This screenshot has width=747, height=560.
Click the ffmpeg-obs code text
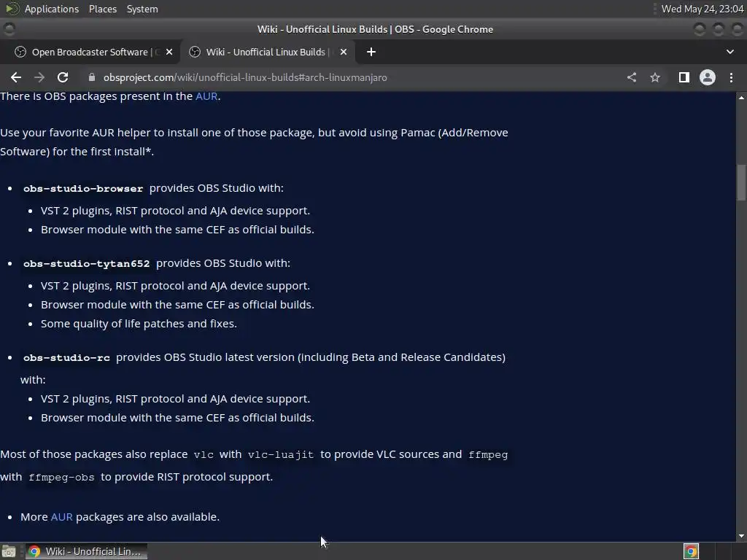pos(61,477)
